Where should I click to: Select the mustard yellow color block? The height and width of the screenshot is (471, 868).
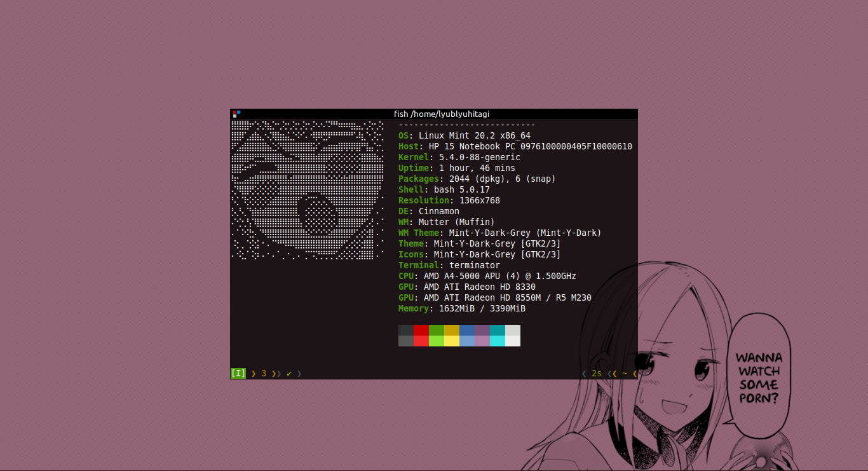point(452,330)
